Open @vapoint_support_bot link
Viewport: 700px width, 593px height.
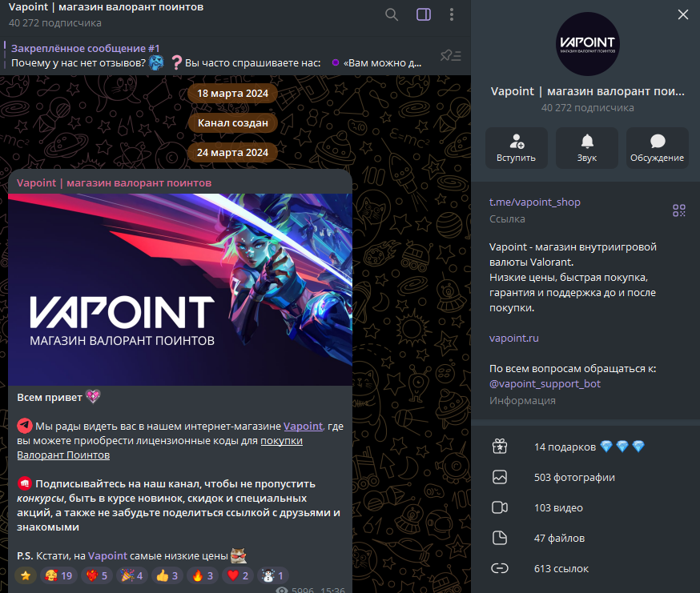tap(545, 384)
